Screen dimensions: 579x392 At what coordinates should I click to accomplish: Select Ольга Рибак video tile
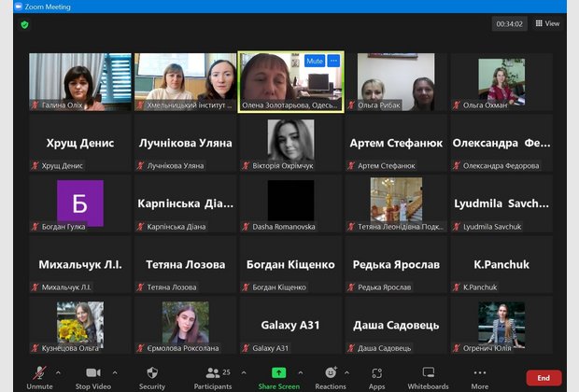[396, 81]
